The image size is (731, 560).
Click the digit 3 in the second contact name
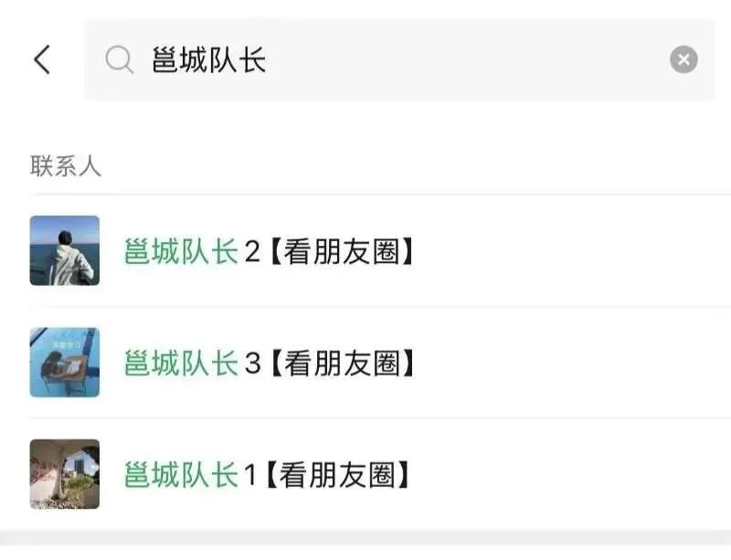[252, 364]
